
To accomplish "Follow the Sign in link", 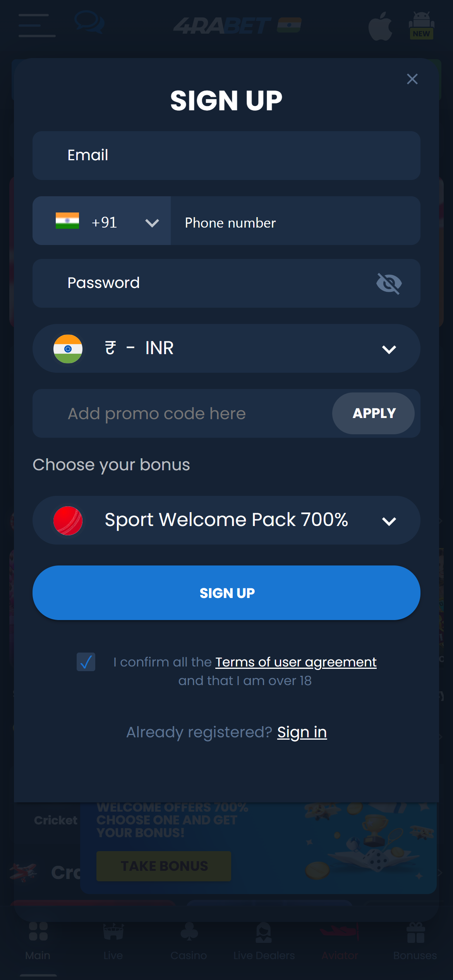I will [302, 732].
